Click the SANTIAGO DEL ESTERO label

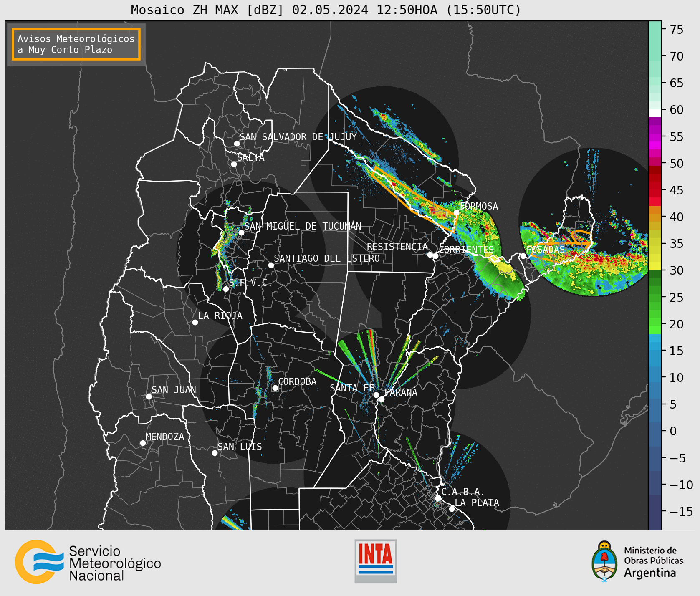pos(327,258)
